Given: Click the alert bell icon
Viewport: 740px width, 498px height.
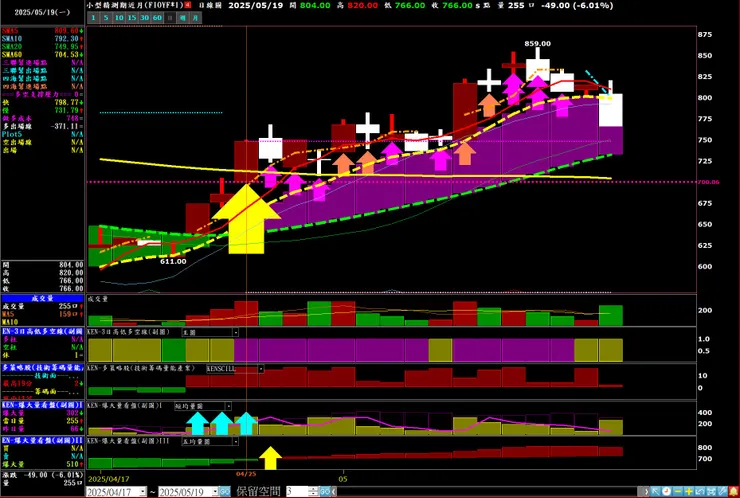Looking at the screenshot, I should (734, 491).
